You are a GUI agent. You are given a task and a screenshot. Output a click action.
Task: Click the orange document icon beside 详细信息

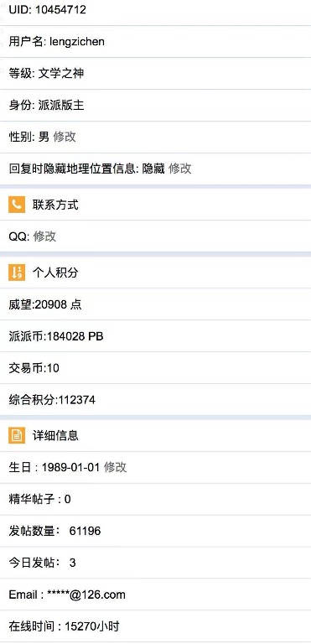tap(17, 435)
